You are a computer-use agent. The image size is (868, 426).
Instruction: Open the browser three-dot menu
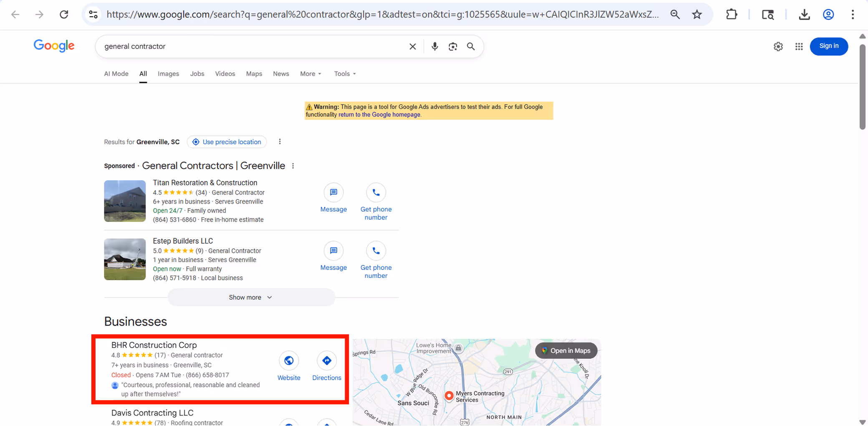(853, 15)
